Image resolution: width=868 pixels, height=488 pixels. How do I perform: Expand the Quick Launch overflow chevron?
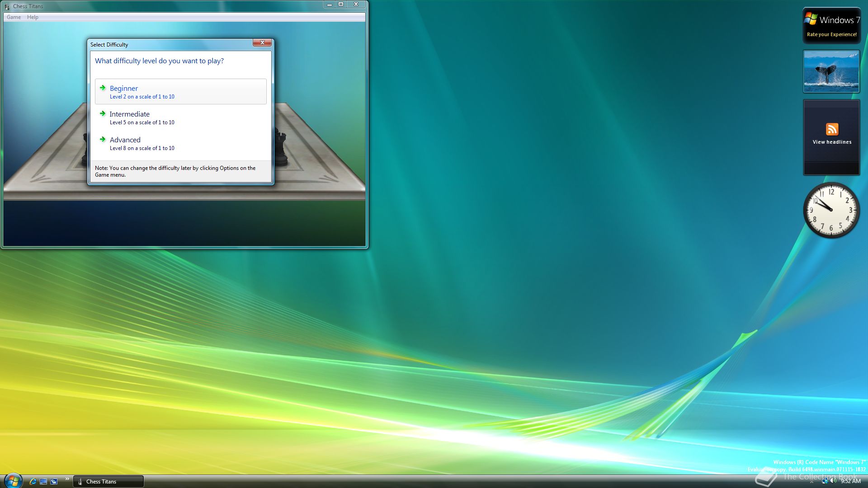[x=67, y=479]
